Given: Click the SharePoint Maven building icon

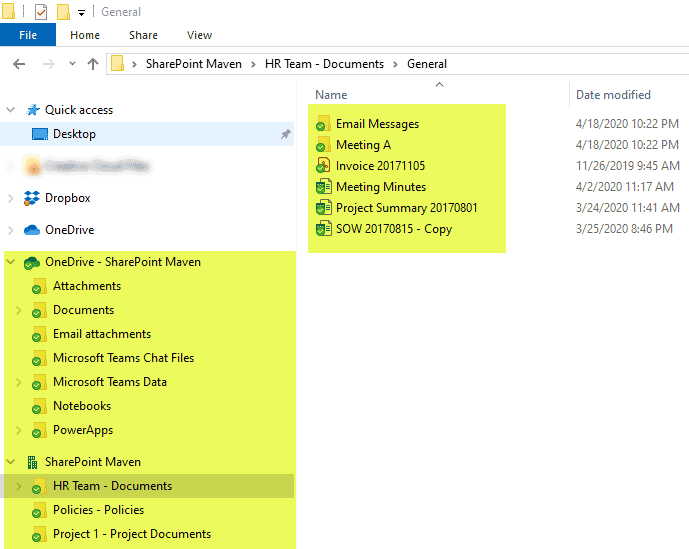Looking at the screenshot, I should [33, 462].
